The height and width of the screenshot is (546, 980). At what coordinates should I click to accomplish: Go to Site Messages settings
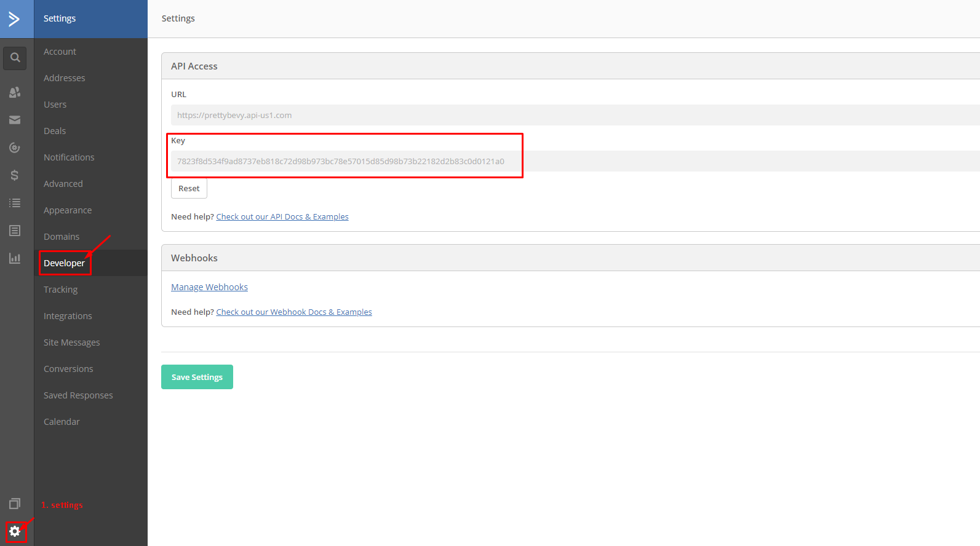point(71,342)
